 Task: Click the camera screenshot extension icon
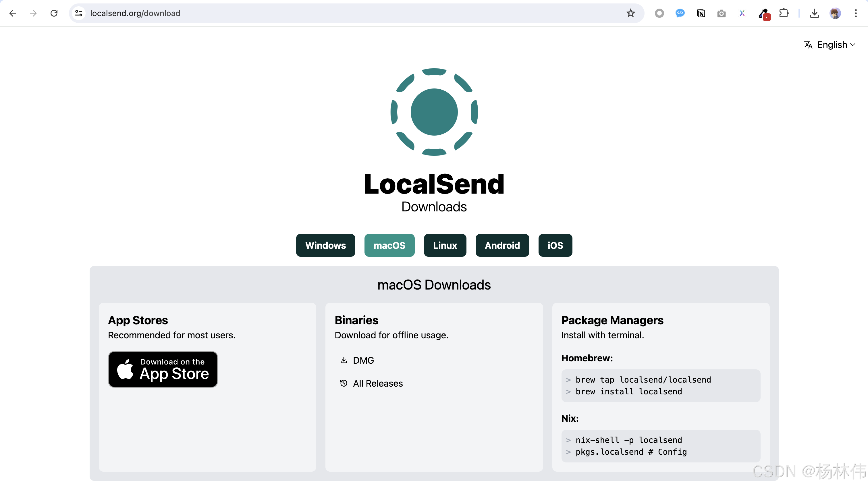pos(722,13)
